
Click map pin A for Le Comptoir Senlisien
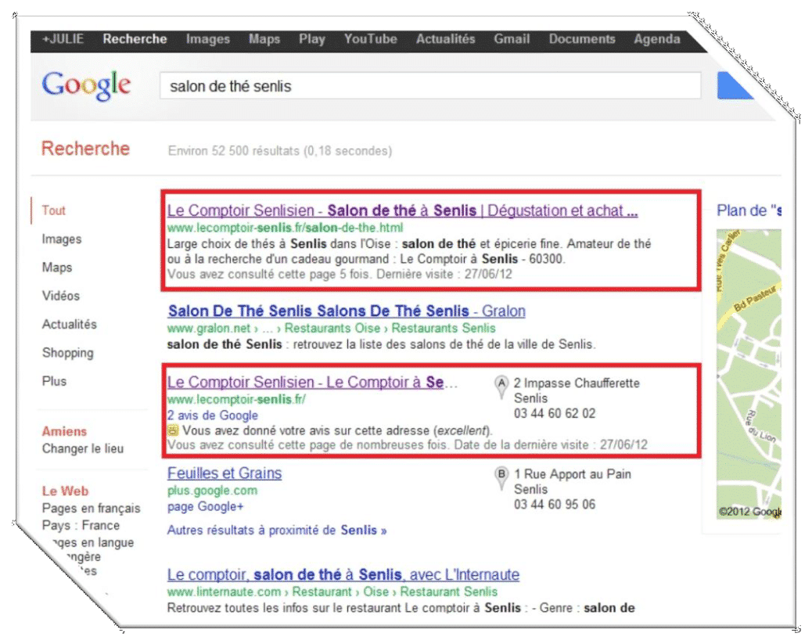[501, 387]
